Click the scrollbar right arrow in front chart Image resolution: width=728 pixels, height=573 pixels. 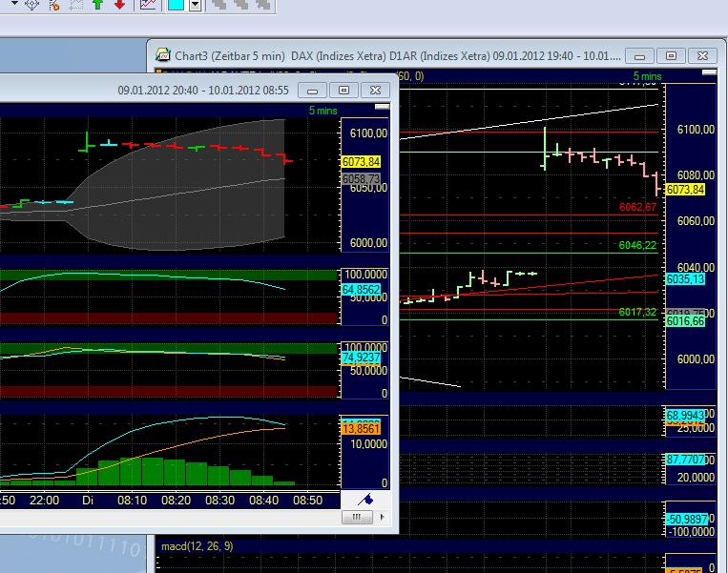[x=382, y=517]
